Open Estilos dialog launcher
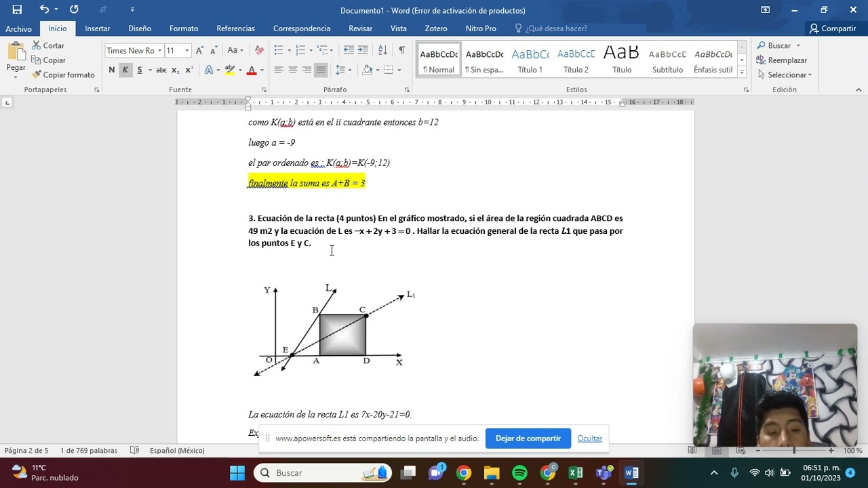The image size is (868, 488). tap(746, 89)
